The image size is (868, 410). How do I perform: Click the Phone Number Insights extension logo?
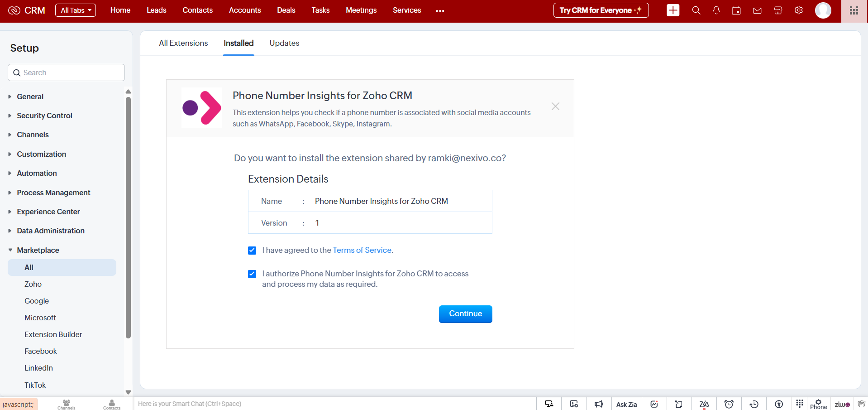pos(201,108)
